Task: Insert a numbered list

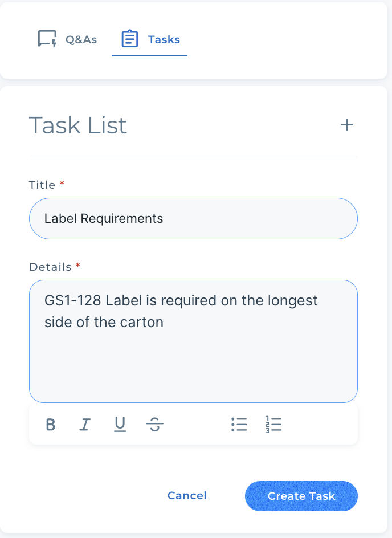Action: tap(273, 425)
